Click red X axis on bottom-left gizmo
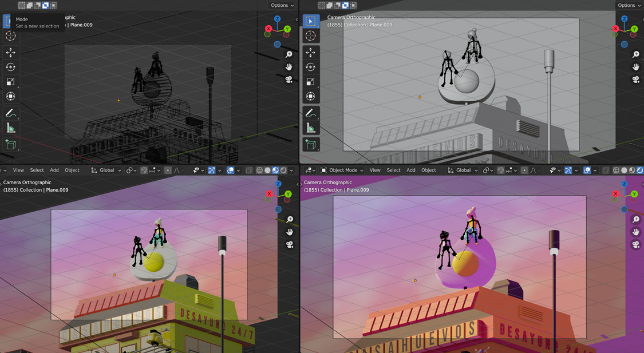644x353 pixels. tap(269, 194)
